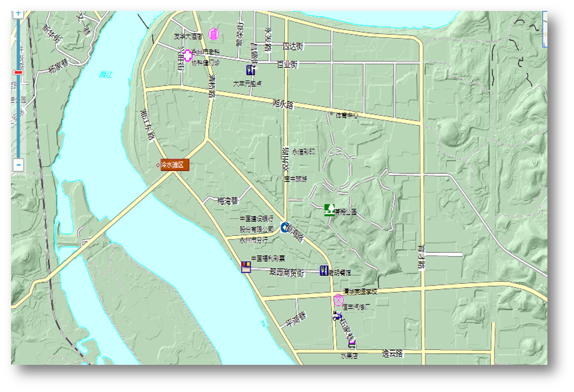Click the blue bank icon by 梅湾路

pyautogui.click(x=285, y=227)
